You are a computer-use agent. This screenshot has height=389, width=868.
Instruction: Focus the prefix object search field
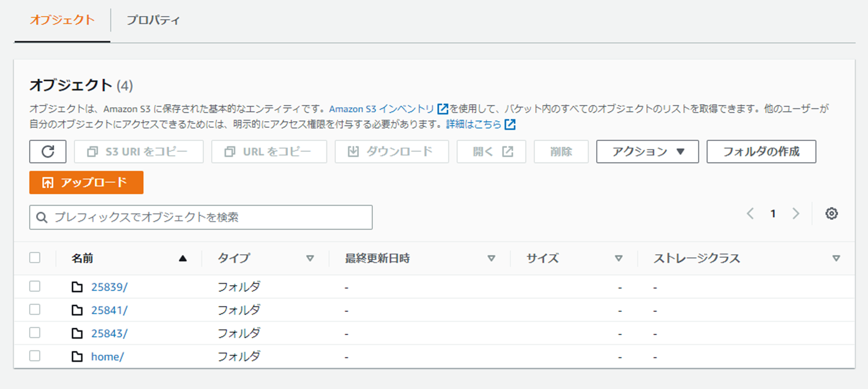201,217
